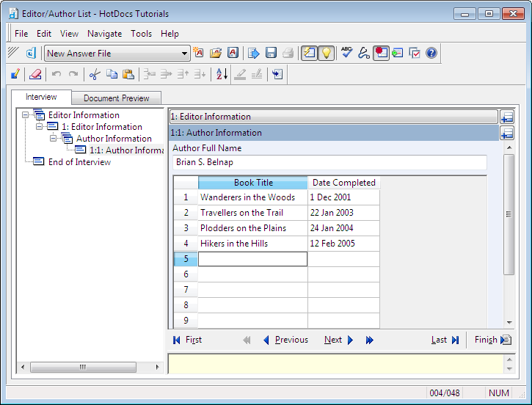
Task: Click the Copy icon
Action: tap(112, 74)
